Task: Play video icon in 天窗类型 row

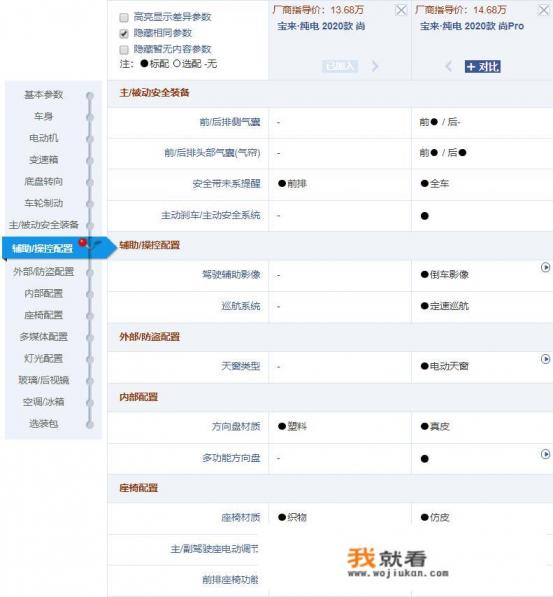Action: (545, 359)
